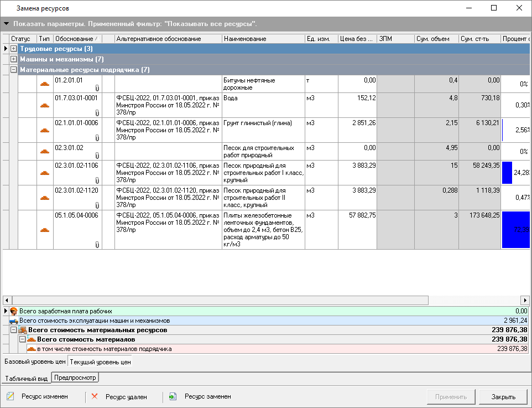The image size is (532, 408).
Task: Click brick icon for Грунт глинистый row
Action: tap(45, 131)
